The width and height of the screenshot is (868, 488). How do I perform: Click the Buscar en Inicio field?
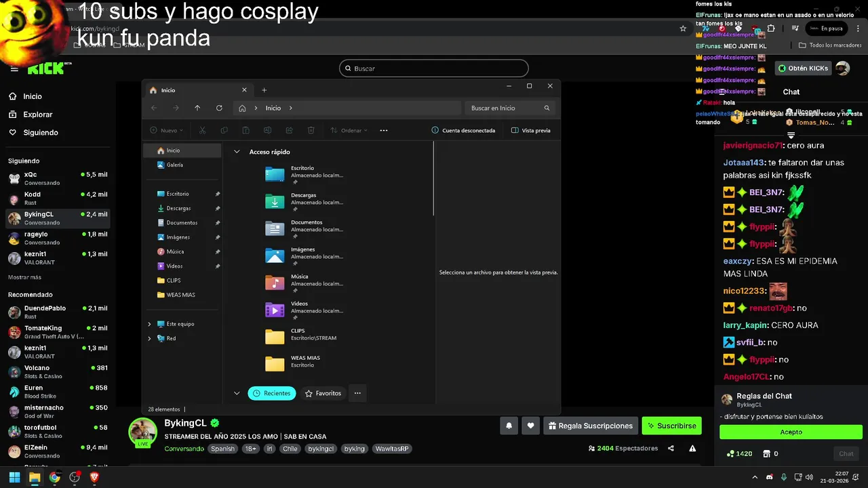tap(510, 108)
